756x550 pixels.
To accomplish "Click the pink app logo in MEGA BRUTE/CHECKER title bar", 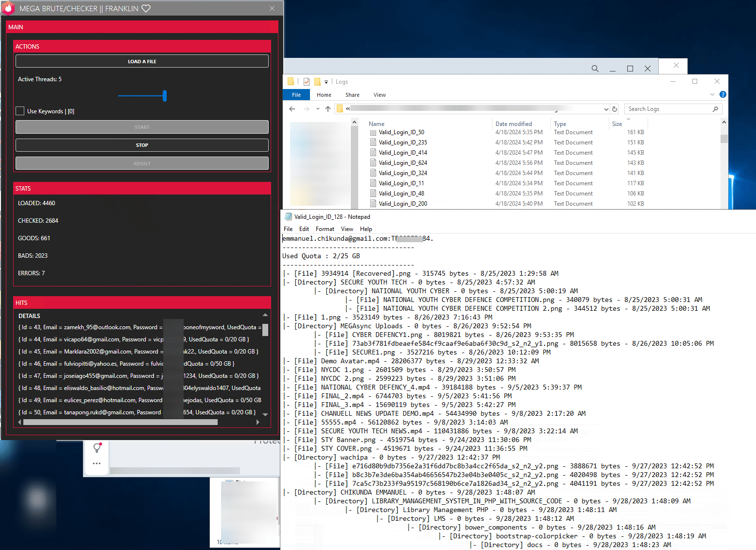I will point(9,8).
